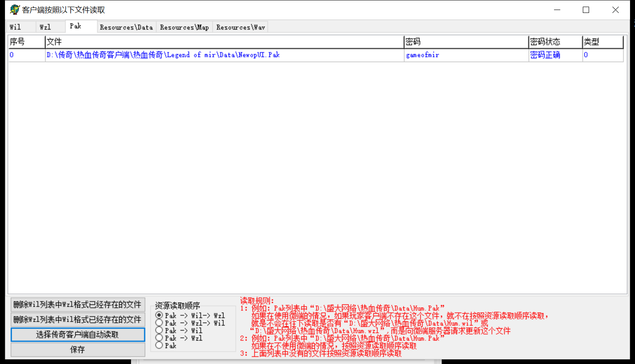The height and width of the screenshot is (364, 635).
Task: Select the Pak-only resource order radio button
Action: click(x=159, y=345)
